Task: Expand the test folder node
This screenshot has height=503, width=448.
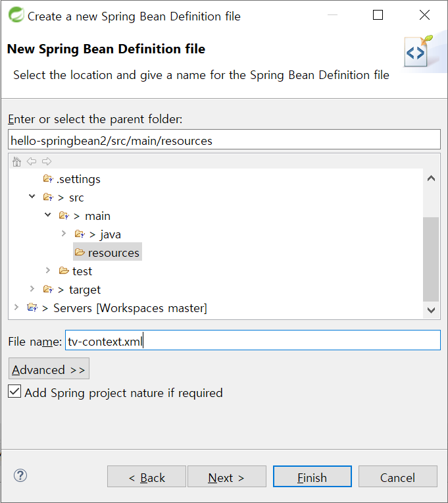Action: tap(48, 270)
